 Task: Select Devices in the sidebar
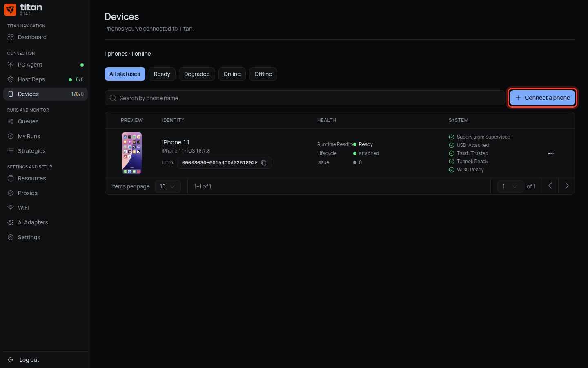(45, 94)
